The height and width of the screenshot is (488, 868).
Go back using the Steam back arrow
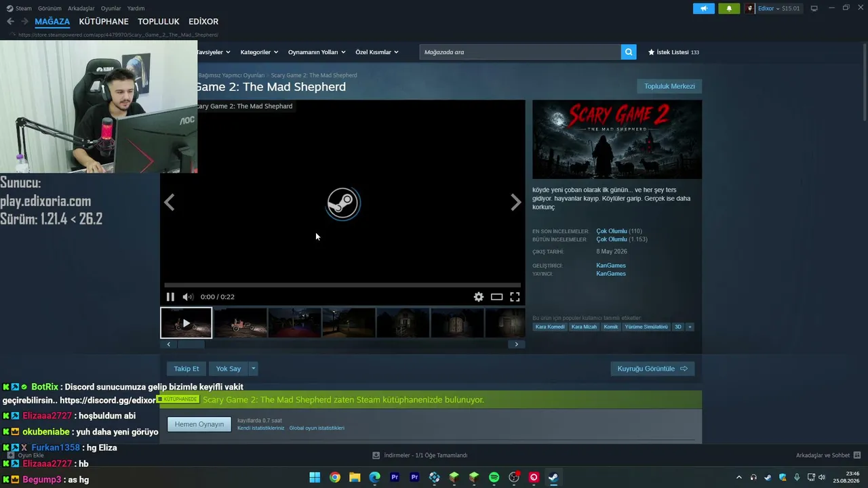[x=10, y=22]
